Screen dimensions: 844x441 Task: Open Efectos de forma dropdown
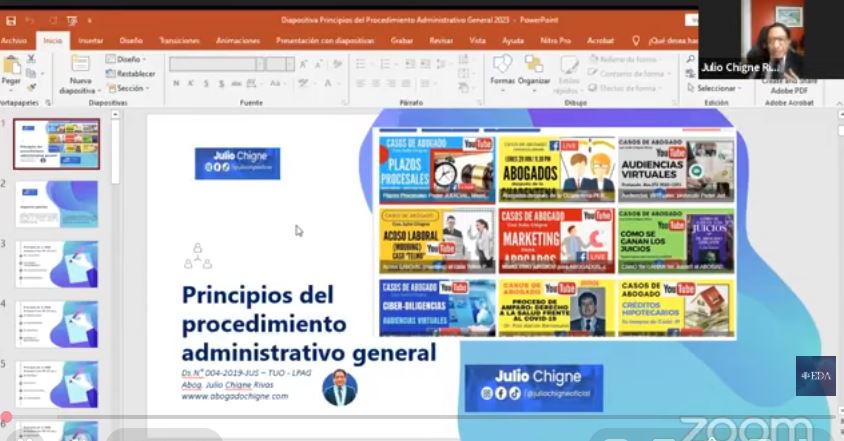625,88
